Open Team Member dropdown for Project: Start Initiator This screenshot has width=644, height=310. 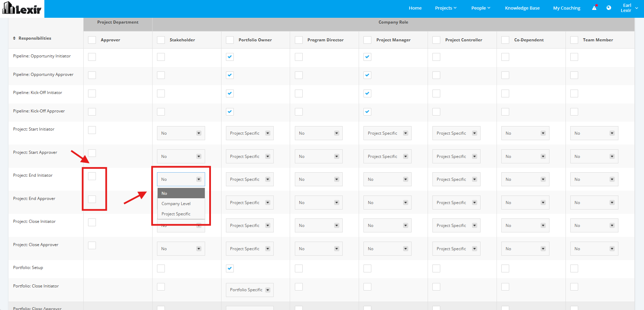tap(594, 133)
